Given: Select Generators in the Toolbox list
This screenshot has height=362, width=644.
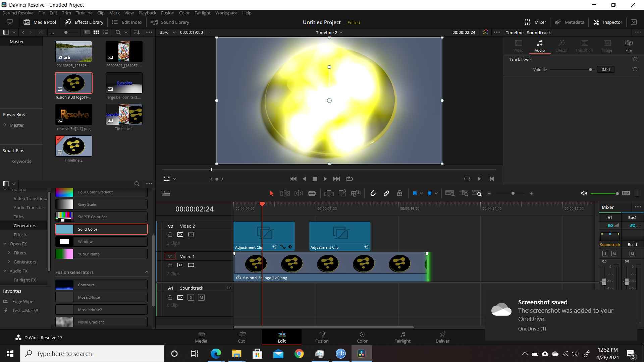Looking at the screenshot, I should 25,226.
